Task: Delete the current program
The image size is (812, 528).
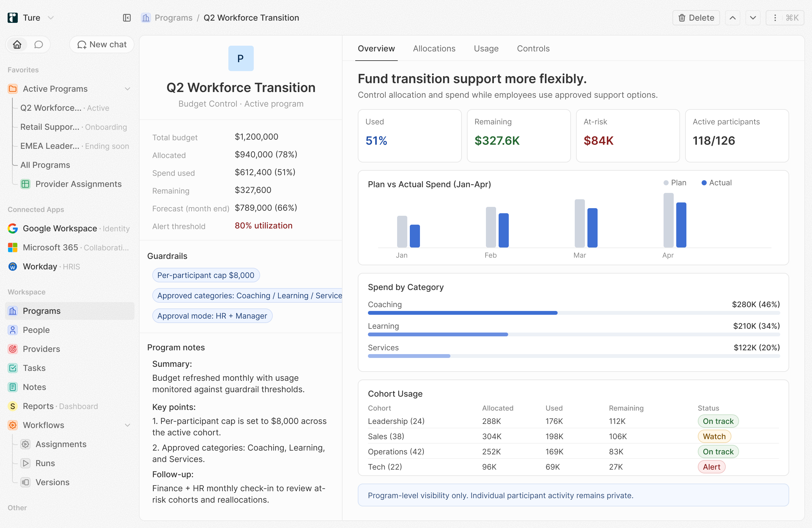Action: [696, 18]
